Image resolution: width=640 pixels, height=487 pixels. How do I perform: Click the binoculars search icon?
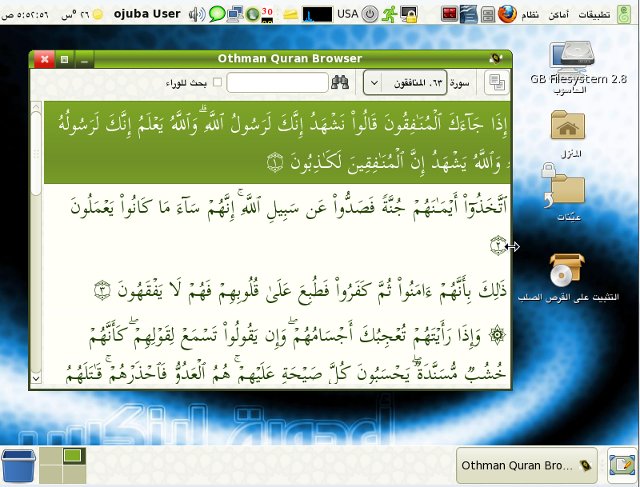pyautogui.click(x=340, y=83)
